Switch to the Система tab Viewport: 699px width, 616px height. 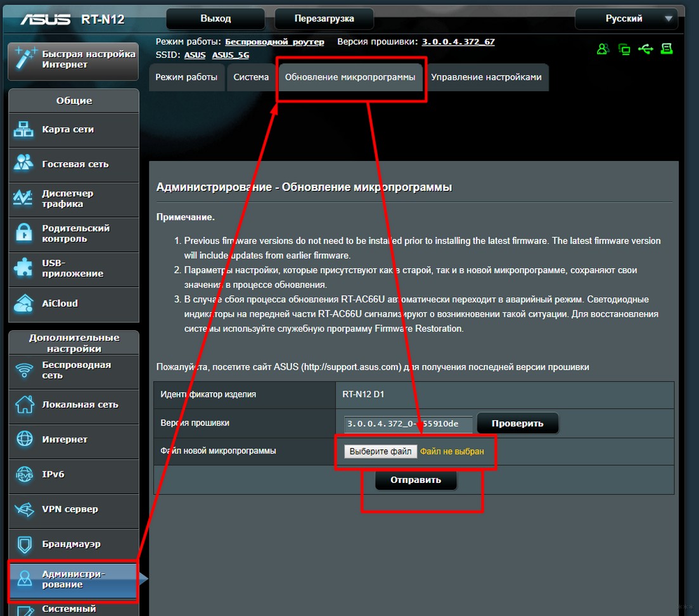click(x=251, y=77)
